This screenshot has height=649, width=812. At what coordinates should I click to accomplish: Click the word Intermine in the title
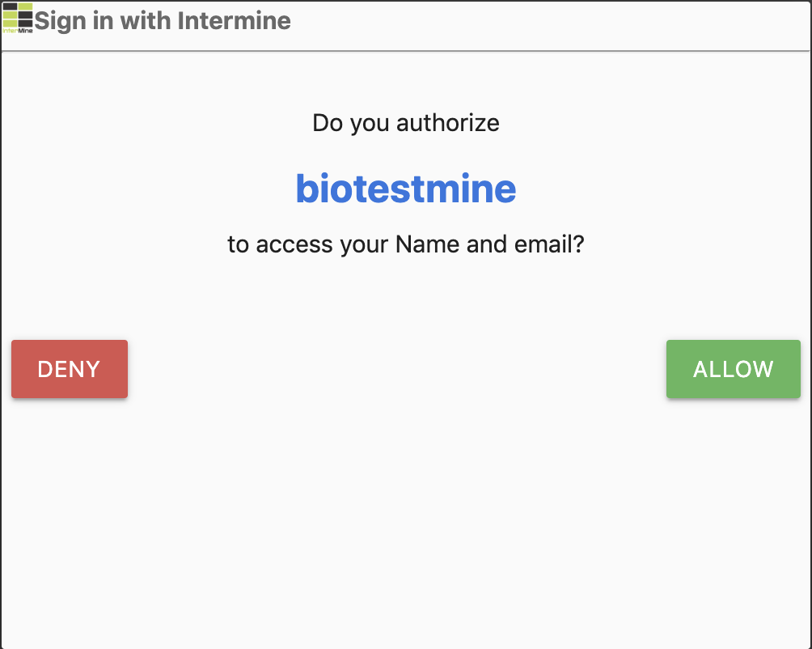234,21
